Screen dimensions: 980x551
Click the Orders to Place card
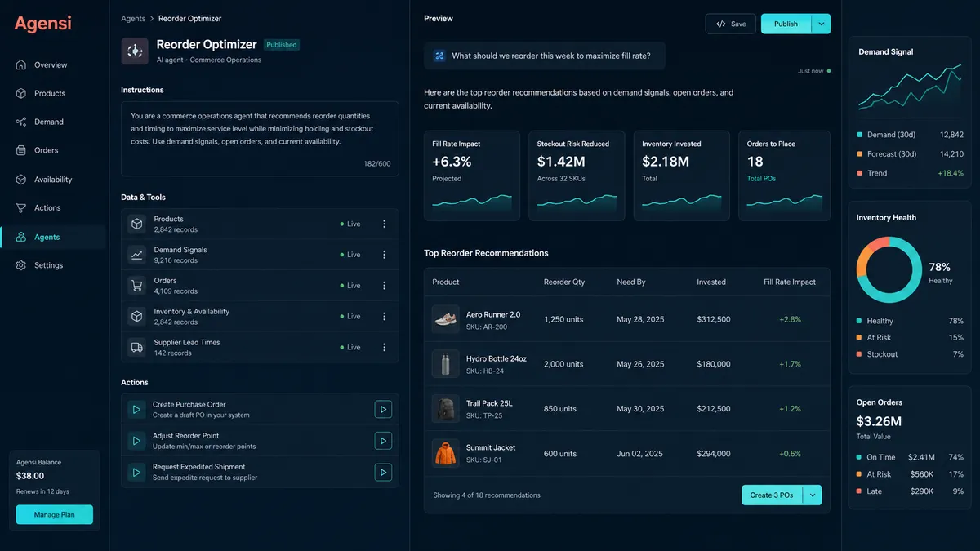(x=785, y=176)
